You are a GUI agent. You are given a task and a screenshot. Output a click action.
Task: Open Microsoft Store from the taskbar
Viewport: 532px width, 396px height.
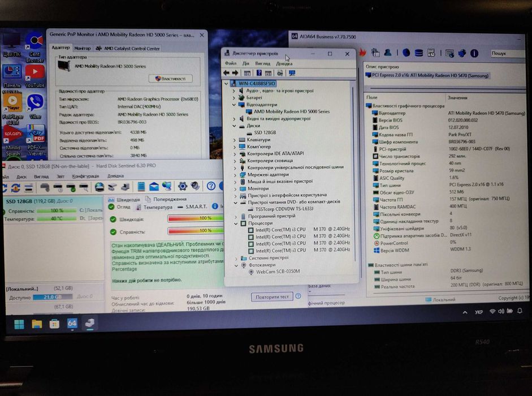54,324
